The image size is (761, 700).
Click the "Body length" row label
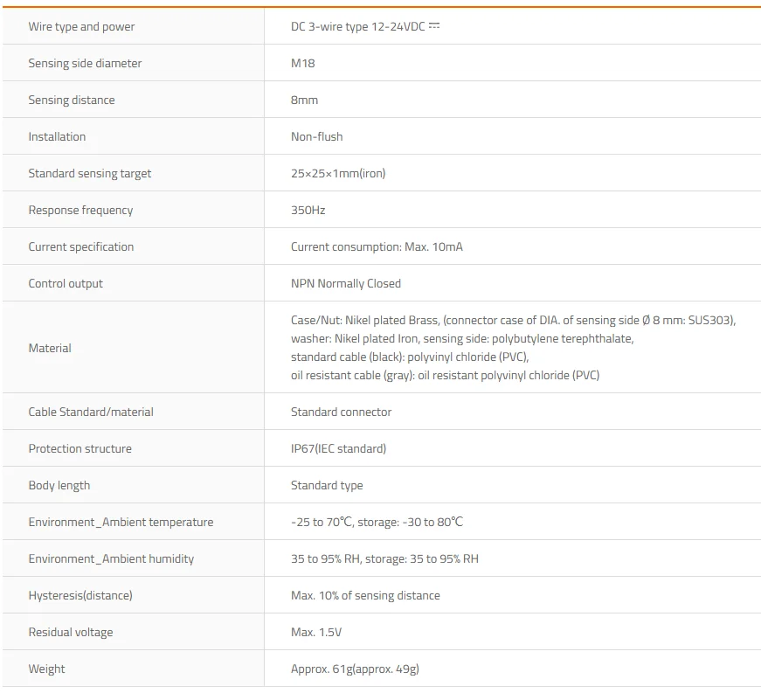pos(59,486)
